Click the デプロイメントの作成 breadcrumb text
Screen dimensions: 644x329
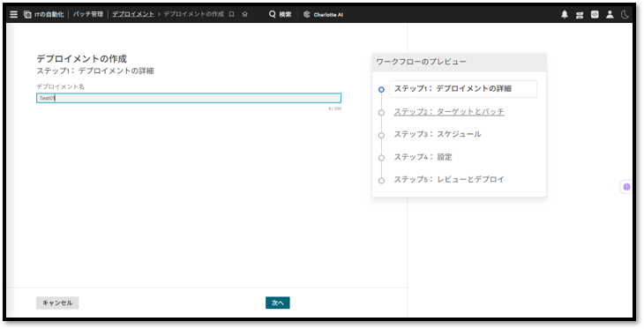[x=194, y=14]
